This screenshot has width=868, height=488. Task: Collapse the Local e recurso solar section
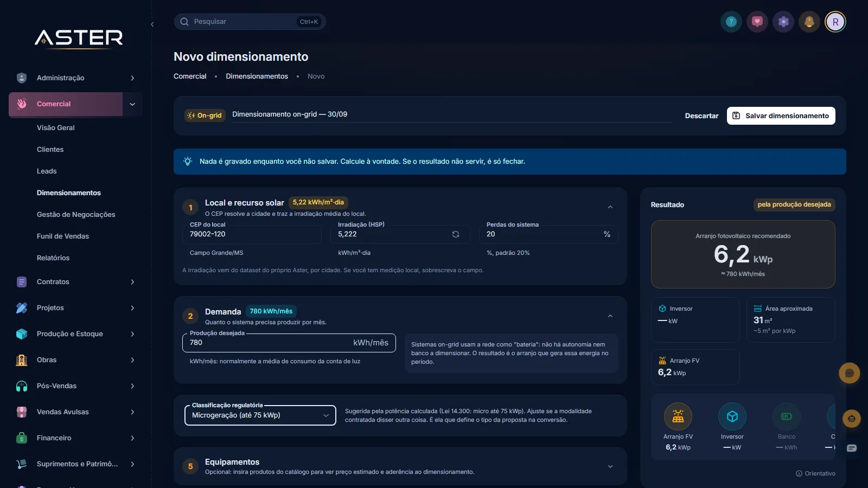coord(610,207)
